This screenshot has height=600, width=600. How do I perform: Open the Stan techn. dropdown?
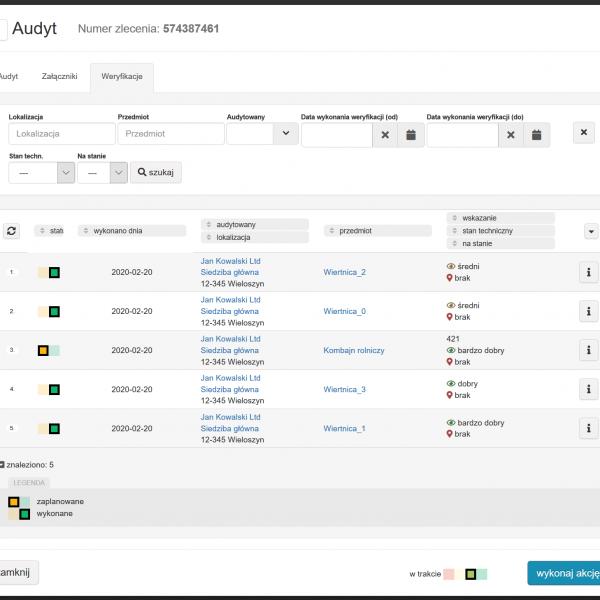(66, 173)
